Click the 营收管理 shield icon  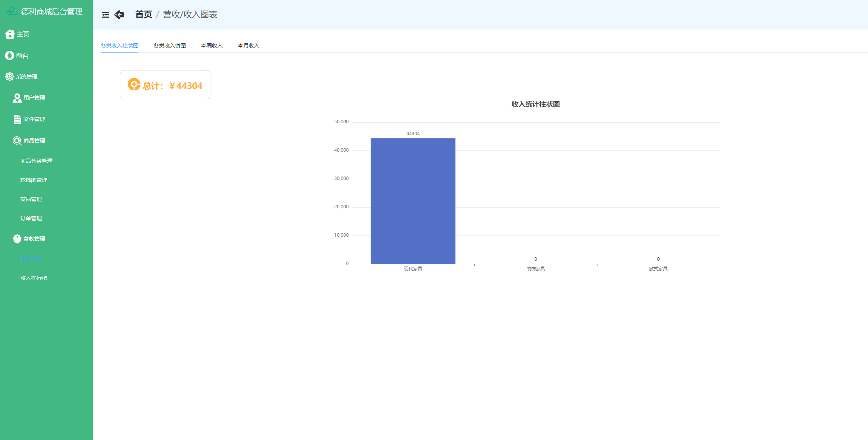[x=17, y=239]
